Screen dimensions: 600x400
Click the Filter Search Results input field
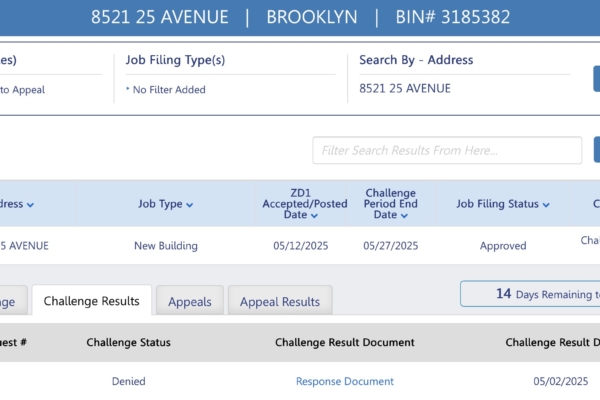point(447,150)
